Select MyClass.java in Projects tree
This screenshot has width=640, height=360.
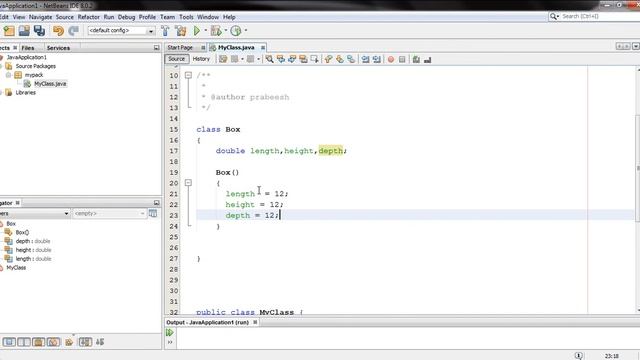(50, 84)
